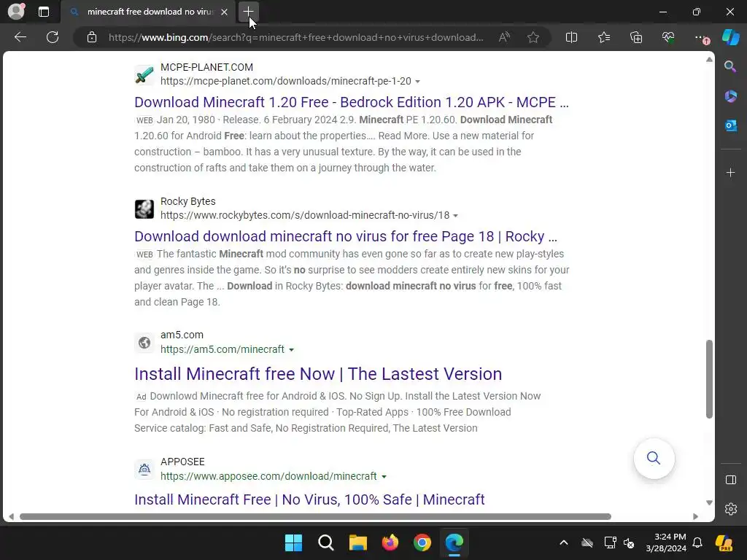Image resolution: width=747 pixels, height=560 pixels.
Task: Refresh the current page
Action: 53,37
